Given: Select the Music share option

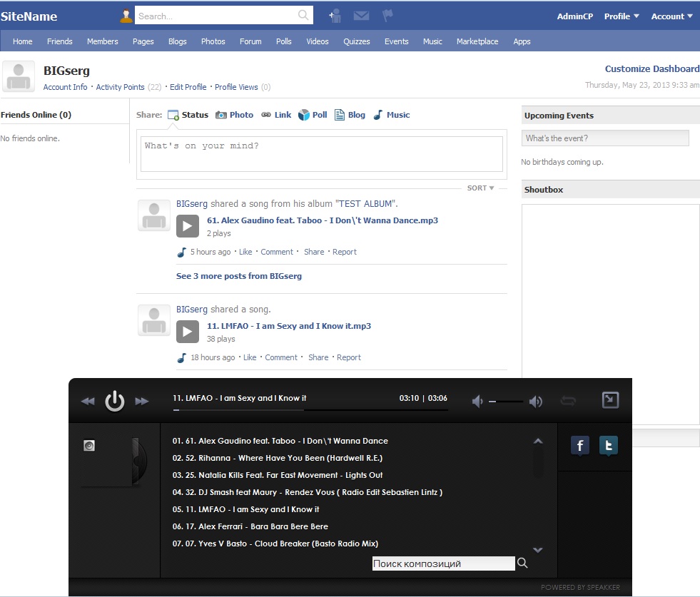Looking at the screenshot, I should click(392, 115).
